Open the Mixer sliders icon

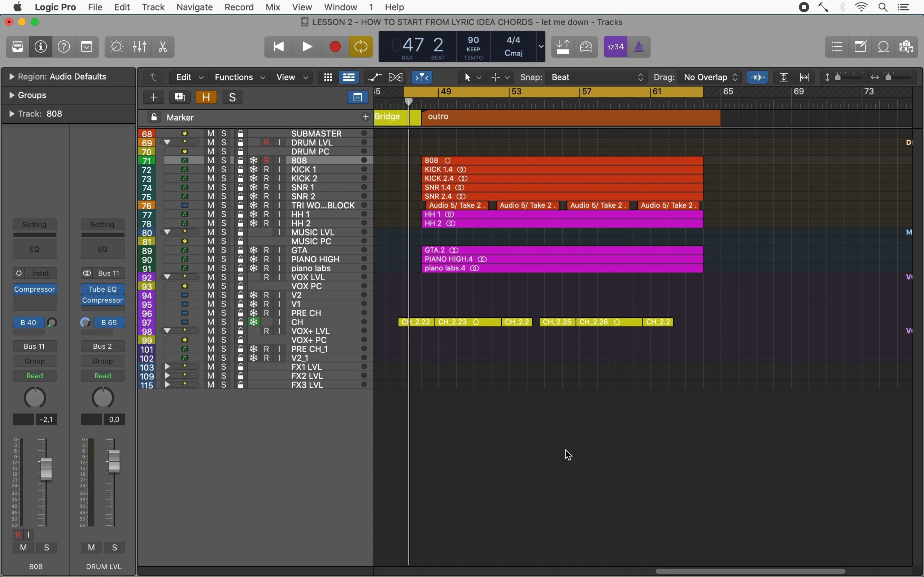point(140,47)
